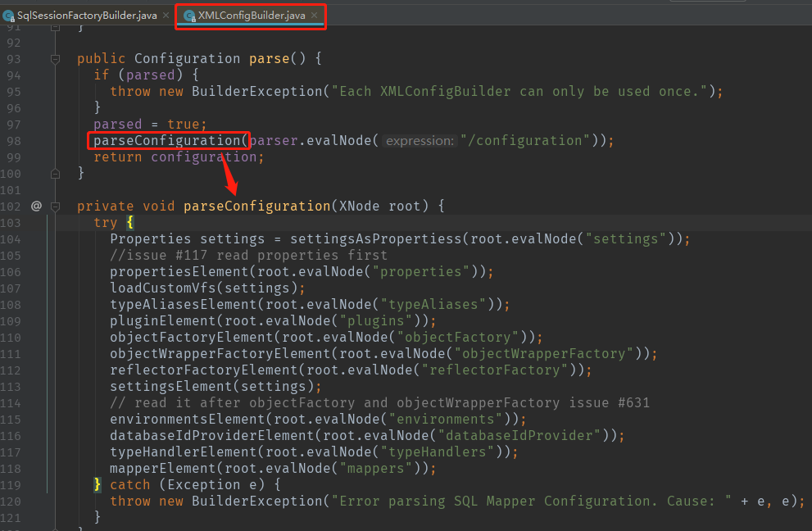
Task: Click the @ gutter icon on line 102
Action: (x=36, y=206)
